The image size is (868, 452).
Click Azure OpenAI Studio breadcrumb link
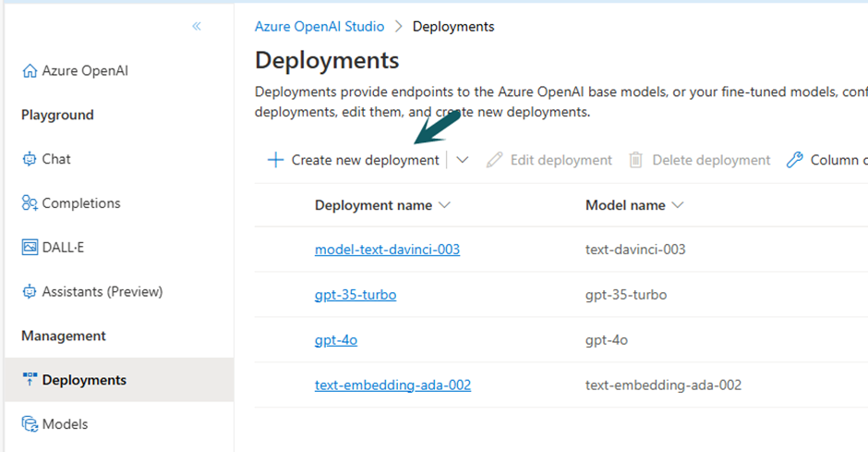(319, 27)
